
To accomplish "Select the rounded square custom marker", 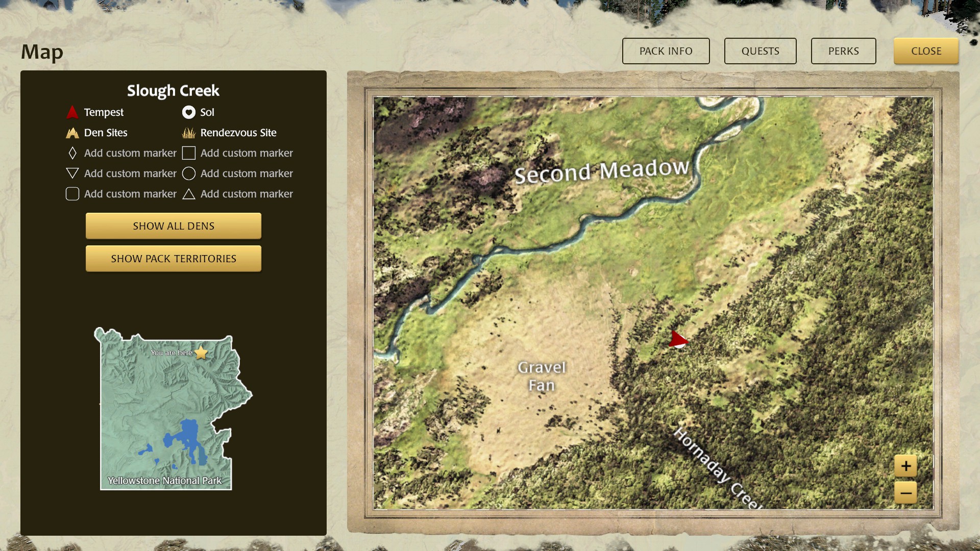I will (x=72, y=194).
